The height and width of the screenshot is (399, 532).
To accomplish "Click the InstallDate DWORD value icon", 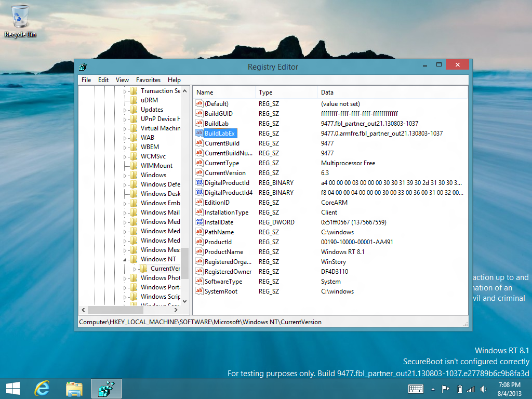I will [x=199, y=222].
